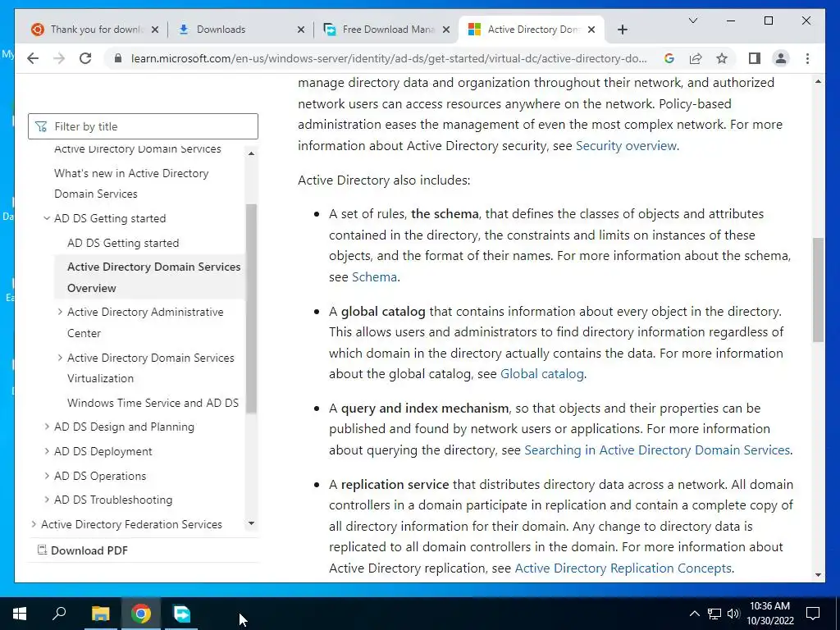Open What's new in Active Directory
This screenshot has height=630, width=840.
coord(131,183)
